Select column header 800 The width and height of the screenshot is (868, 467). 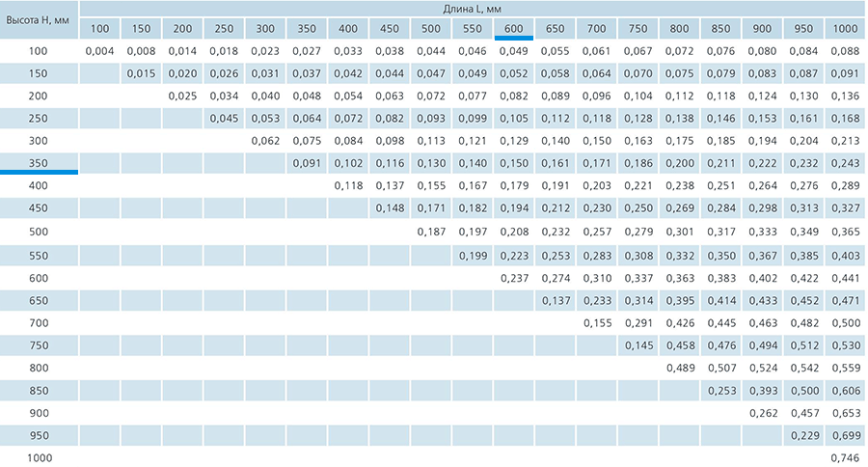pos(679,29)
